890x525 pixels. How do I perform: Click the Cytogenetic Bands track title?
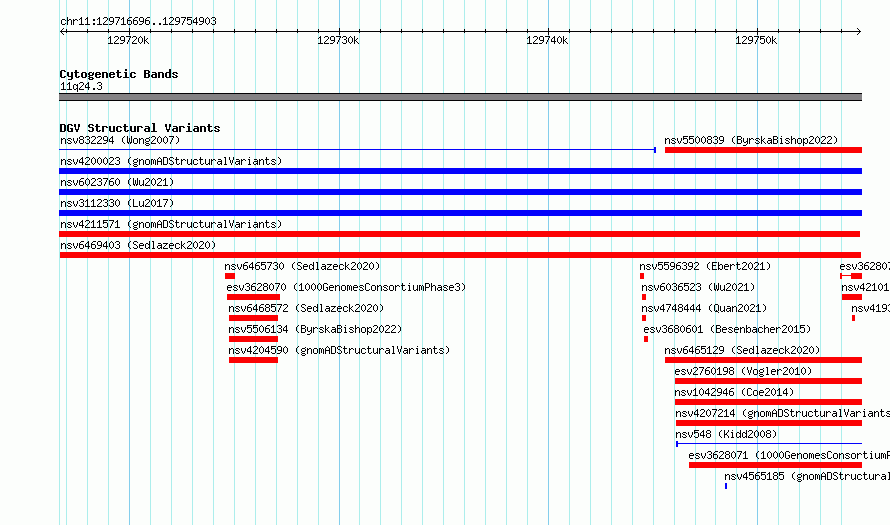[x=119, y=74]
